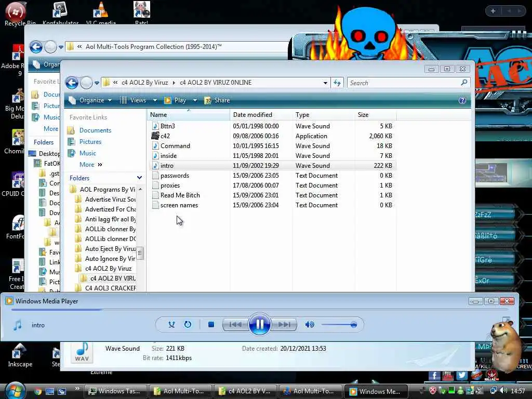Sort files by the Name column

(189, 115)
